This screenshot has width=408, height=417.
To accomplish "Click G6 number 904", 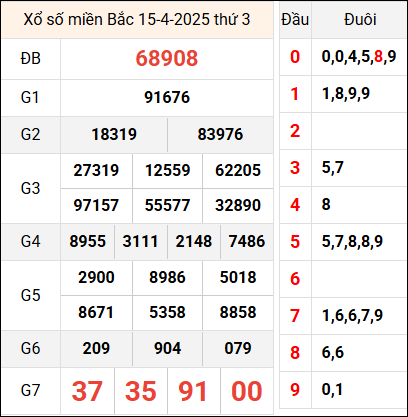I will [x=167, y=348].
